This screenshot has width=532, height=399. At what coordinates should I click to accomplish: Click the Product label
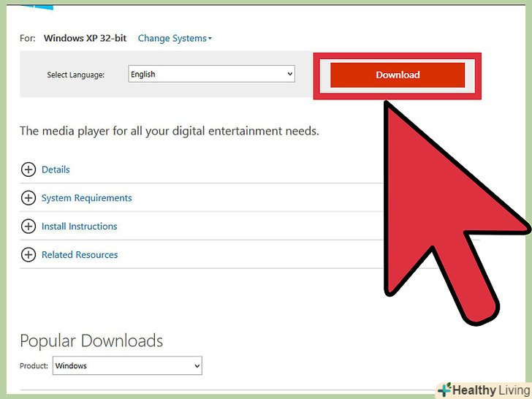coord(34,365)
